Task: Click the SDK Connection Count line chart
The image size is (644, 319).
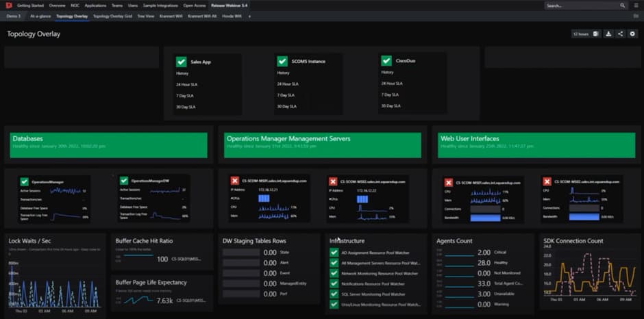Action: tap(589, 271)
